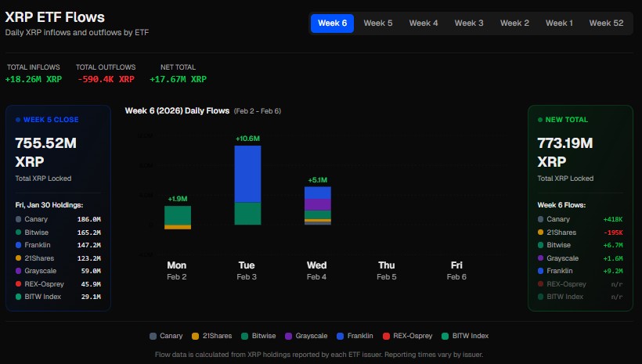Screen dimensions: 642x364
Task: Click the 755.52M XRP Week 5 close figure
Action: pos(46,153)
